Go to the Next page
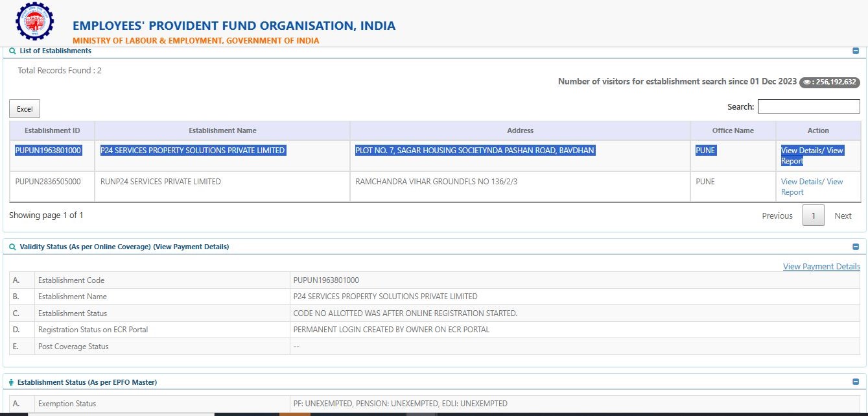868x416 pixels. pyautogui.click(x=843, y=215)
